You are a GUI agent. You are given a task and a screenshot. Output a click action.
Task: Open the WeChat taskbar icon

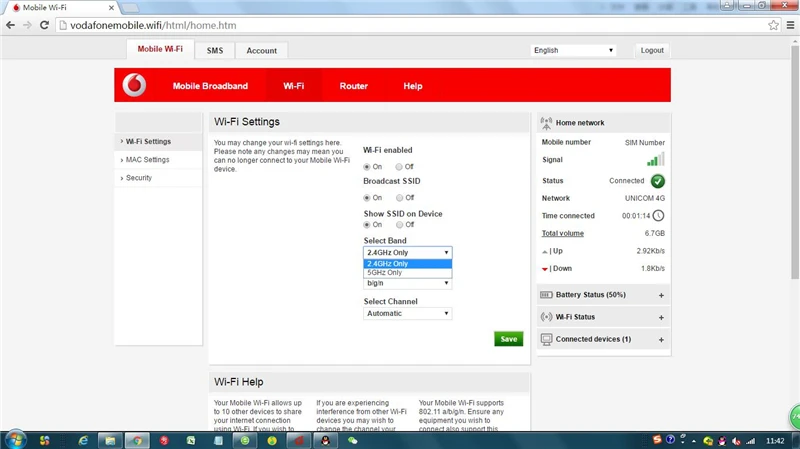(353, 440)
